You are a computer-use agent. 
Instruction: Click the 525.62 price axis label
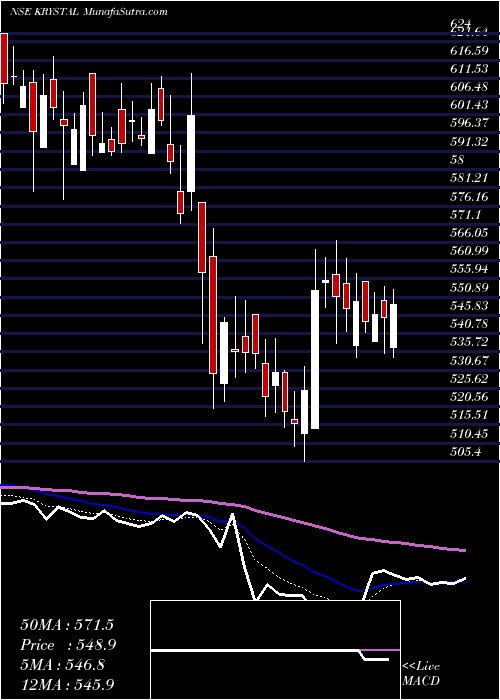coord(469,379)
